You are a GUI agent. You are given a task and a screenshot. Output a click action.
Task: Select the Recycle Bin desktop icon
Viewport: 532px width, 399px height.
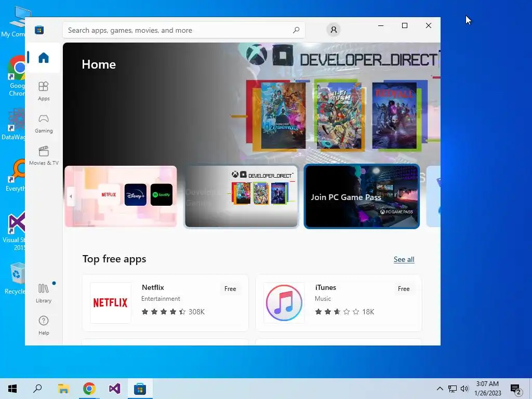[15, 278]
